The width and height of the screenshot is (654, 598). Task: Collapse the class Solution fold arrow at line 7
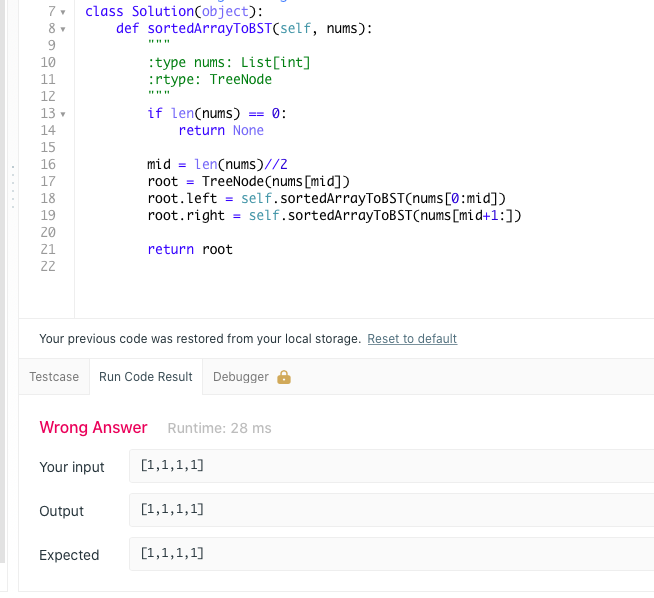(x=63, y=12)
